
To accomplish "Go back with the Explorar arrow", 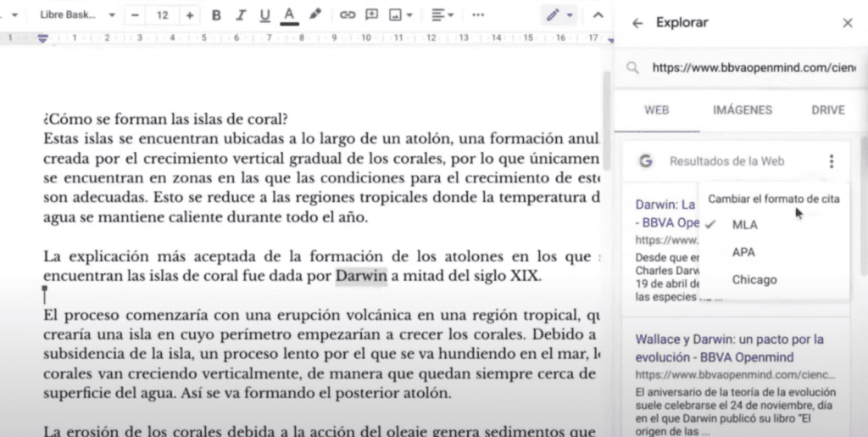I will click(x=637, y=23).
